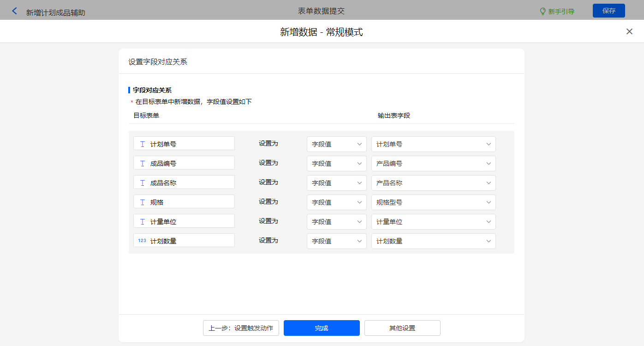Click the text type icon beside 成品名称
The image size is (644, 346).
(142, 183)
